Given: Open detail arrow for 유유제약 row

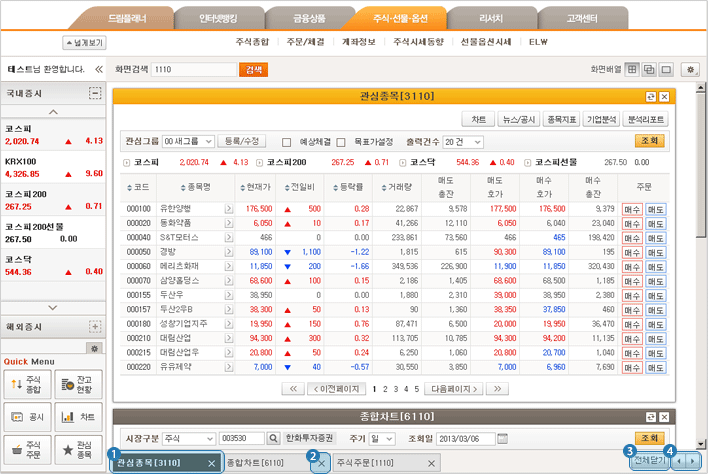Looking at the screenshot, I should tap(228, 367).
